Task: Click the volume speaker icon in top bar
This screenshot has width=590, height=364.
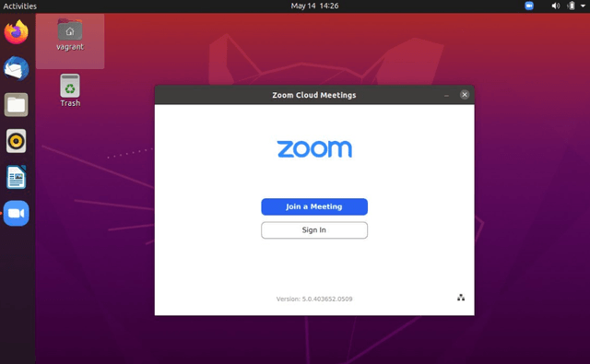Action: 555,6
